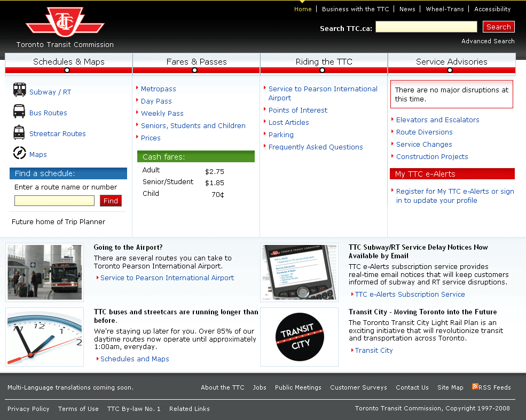Open Business with the TTC
The height and width of the screenshot is (420, 526).
click(x=355, y=9)
